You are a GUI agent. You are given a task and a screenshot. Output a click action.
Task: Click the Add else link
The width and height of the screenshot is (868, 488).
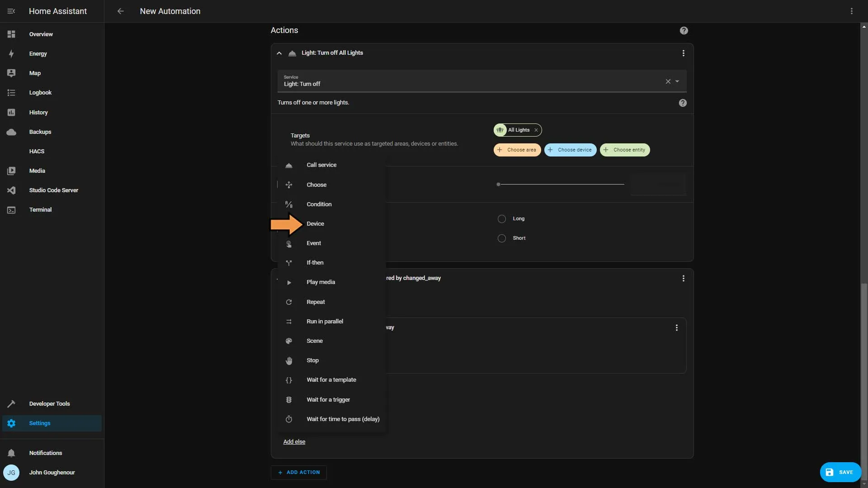click(294, 441)
